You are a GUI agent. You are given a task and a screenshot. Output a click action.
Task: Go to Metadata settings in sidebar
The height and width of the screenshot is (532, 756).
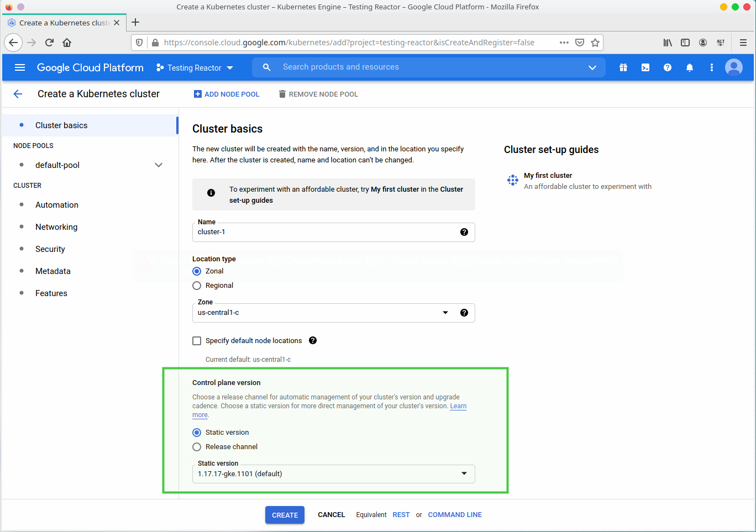(53, 271)
